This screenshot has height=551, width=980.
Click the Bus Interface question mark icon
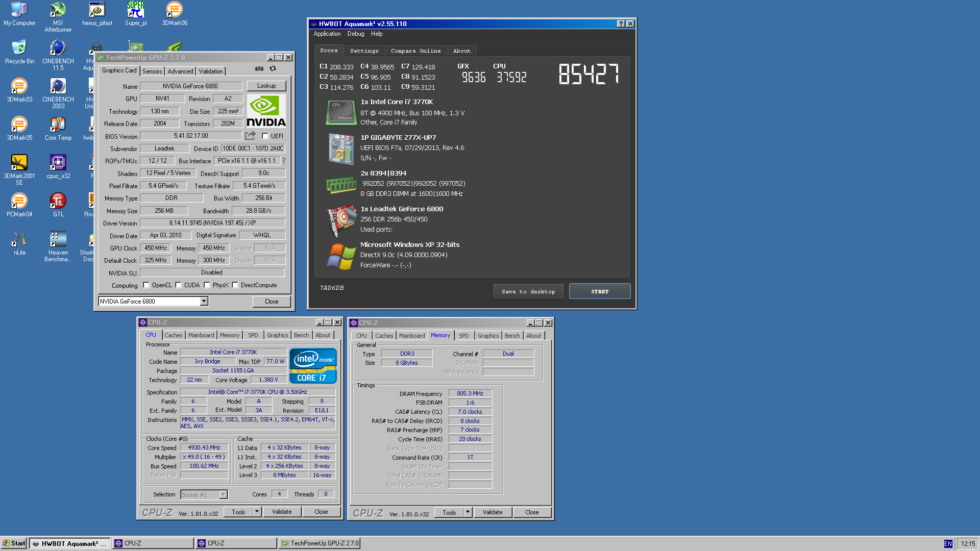tap(284, 161)
